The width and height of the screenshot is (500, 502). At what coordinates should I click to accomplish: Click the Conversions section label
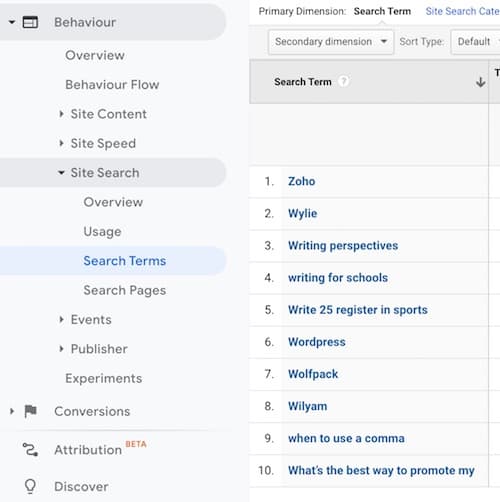pos(92,411)
